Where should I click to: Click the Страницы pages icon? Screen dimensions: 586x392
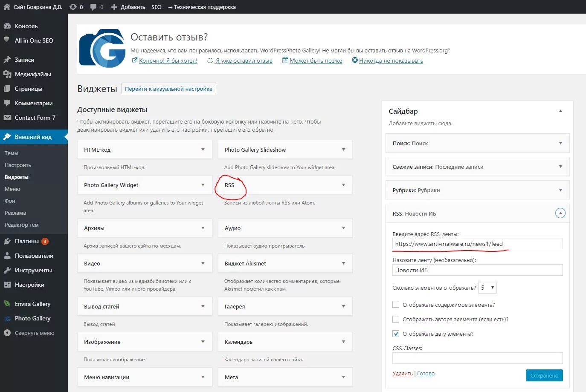pyautogui.click(x=7, y=89)
